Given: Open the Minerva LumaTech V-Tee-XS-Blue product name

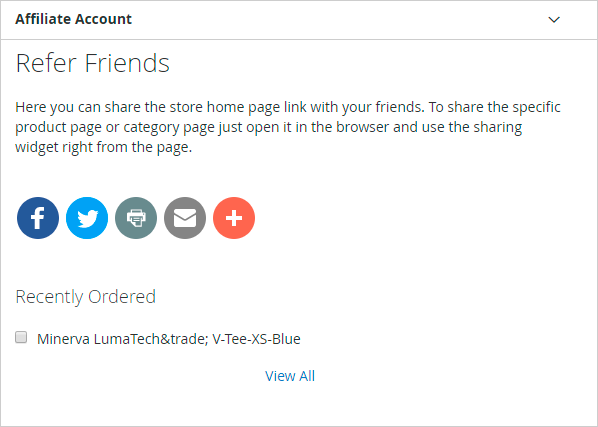Looking at the screenshot, I should (169, 339).
